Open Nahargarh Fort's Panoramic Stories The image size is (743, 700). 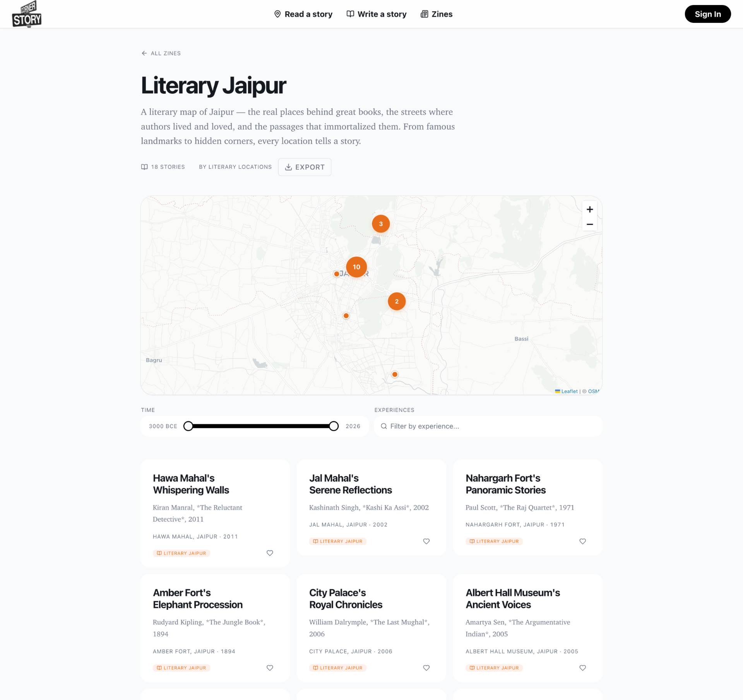(505, 484)
